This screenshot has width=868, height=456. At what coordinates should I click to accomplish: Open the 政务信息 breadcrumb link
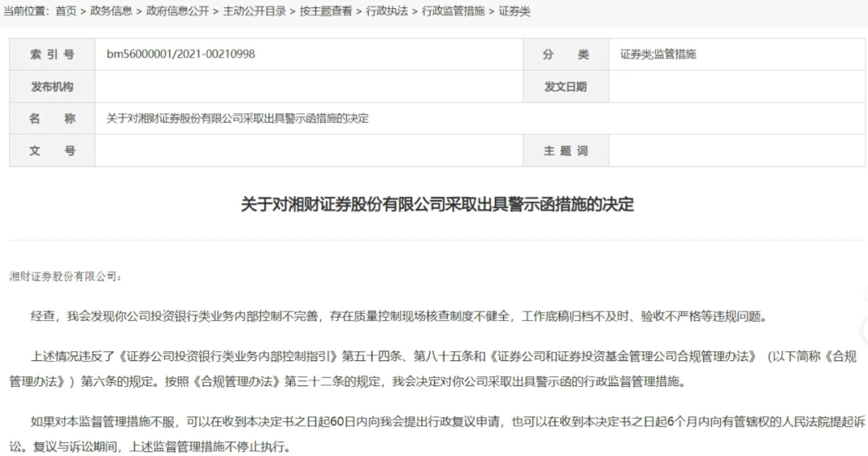[x=112, y=11]
